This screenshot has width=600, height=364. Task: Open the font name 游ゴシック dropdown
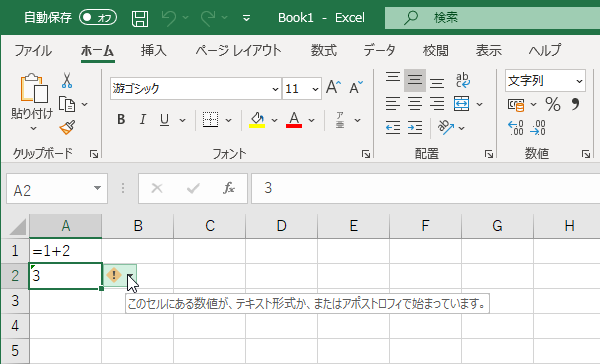pos(275,89)
